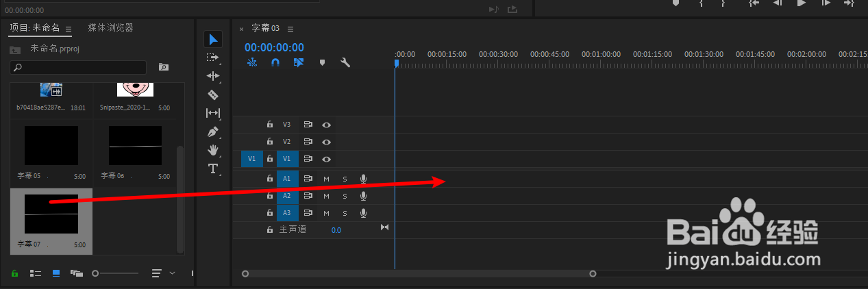Click the find bin icon beside search

[163, 67]
